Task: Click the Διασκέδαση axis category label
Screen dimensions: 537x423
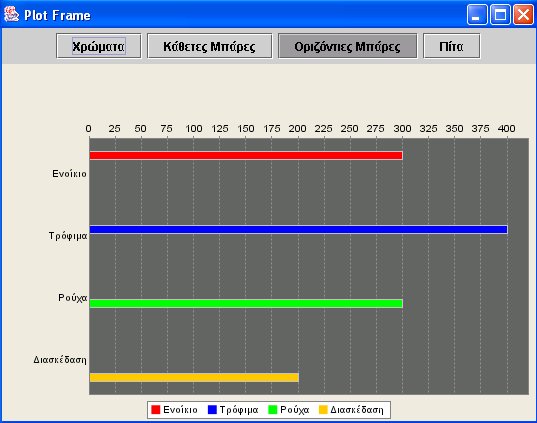Action: [x=60, y=360]
